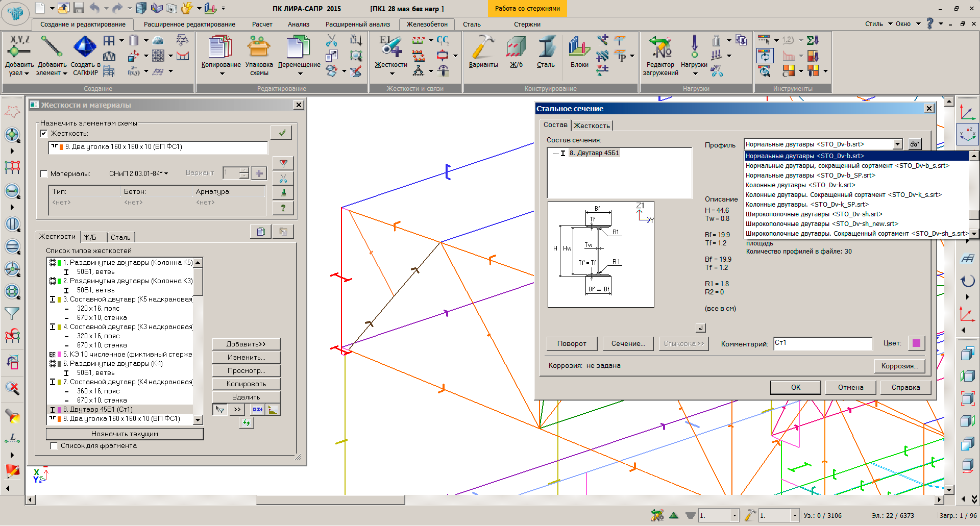Viewport: 980px width, 526px height.
Task: Click the magenta Цвет color swatch
Action: (x=916, y=343)
